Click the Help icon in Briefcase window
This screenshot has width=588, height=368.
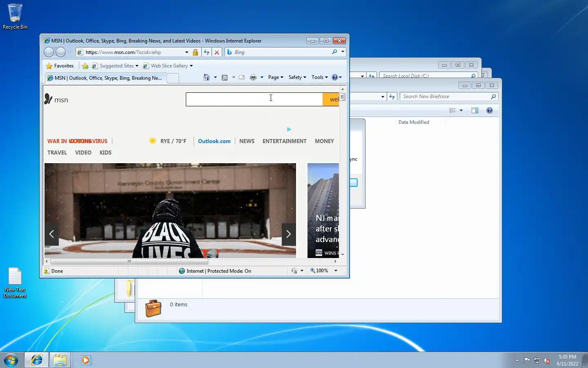click(x=490, y=110)
